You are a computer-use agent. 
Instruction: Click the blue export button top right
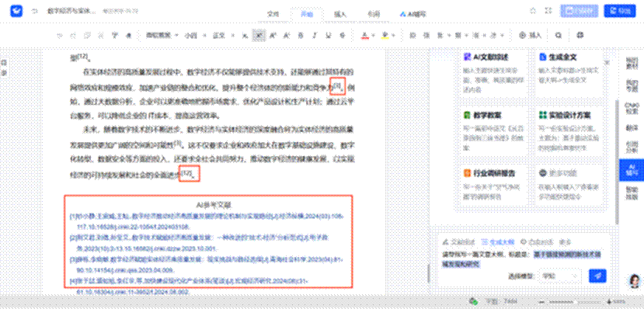619,11
